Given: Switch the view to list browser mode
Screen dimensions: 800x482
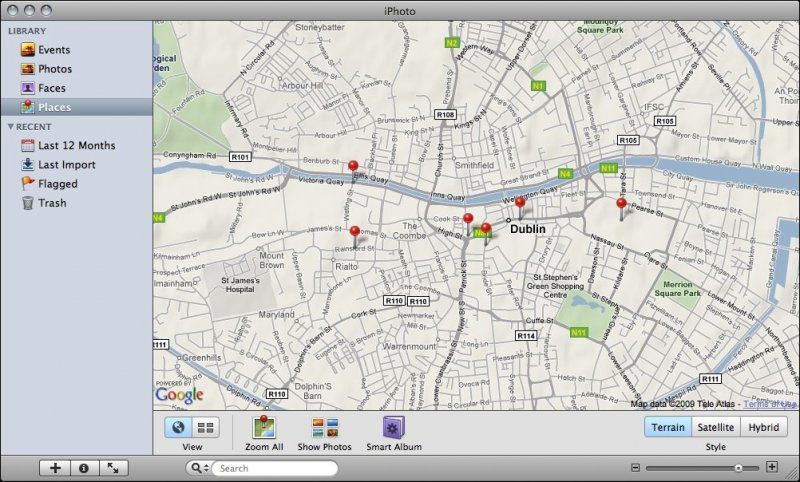Looking at the screenshot, I should 204,427.
